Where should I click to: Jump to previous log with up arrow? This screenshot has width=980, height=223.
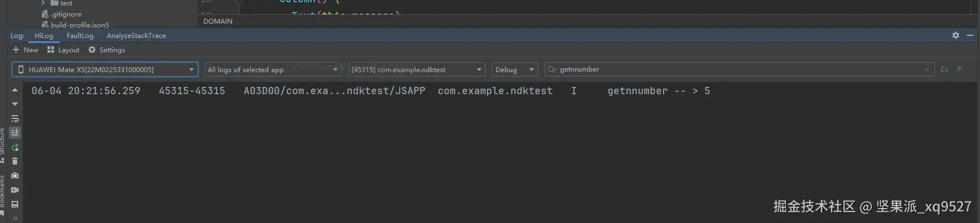(x=15, y=90)
